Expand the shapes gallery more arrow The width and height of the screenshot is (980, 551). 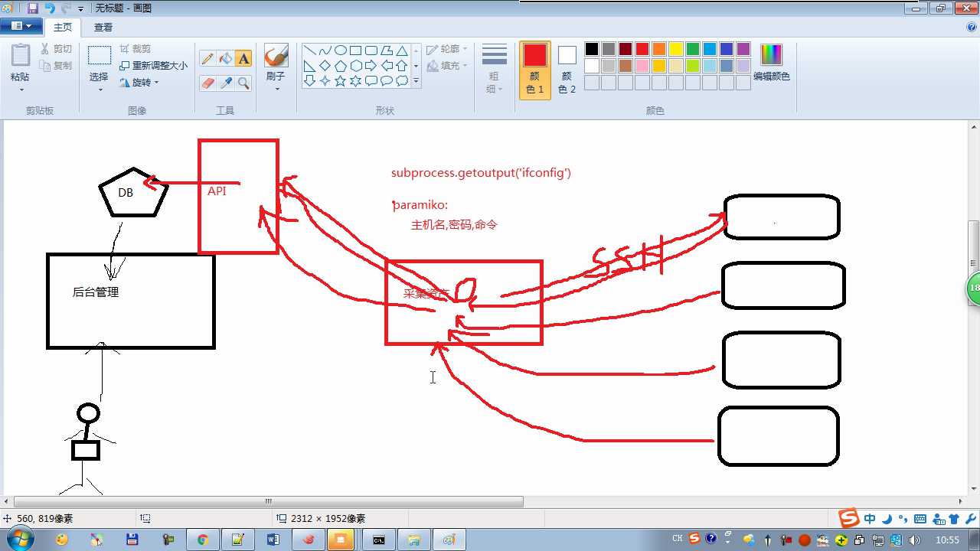pyautogui.click(x=416, y=81)
